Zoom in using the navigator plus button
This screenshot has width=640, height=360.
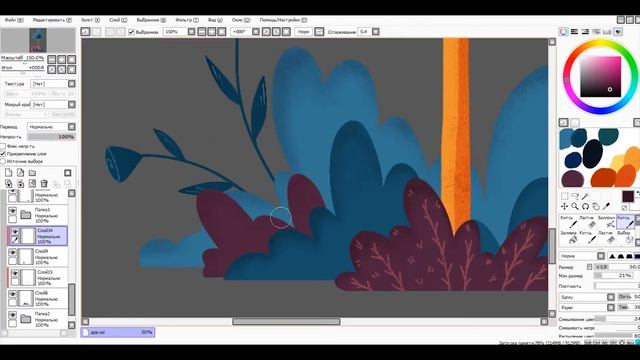tap(62, 60)
